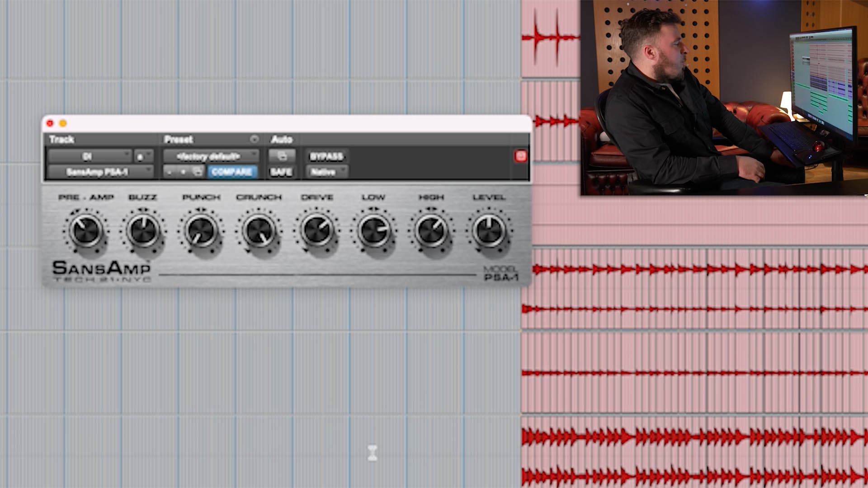Close the SansAmp plugin window
The width and height of the screenshot is (868, 488).
coord(50,123)
